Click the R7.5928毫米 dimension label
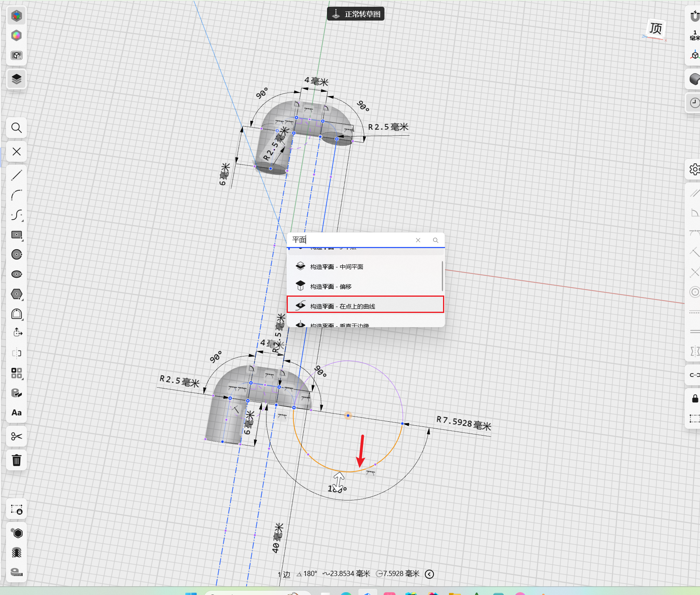Image resolution: width=700 pixels, height=595 pixels. click(x=464, y=423)
